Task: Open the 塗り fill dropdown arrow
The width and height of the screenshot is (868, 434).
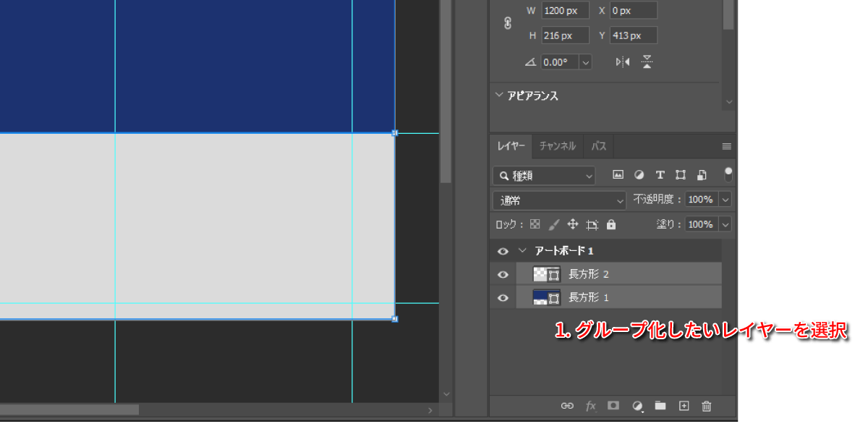Action: 726,224
